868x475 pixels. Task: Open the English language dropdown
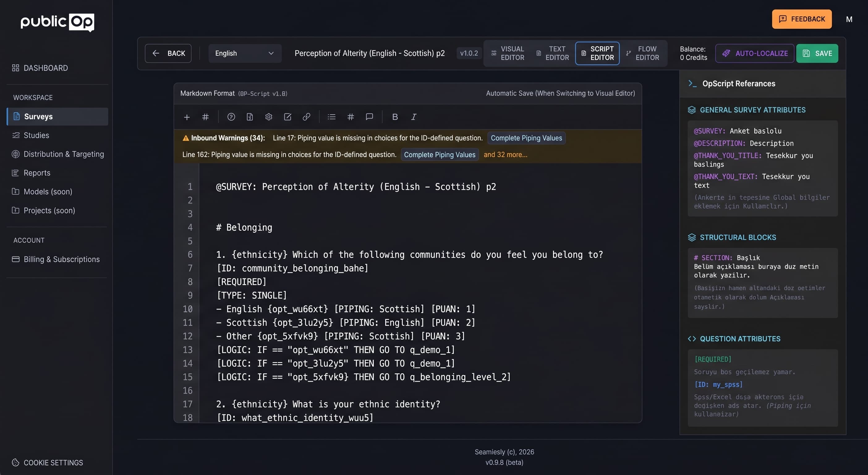pyautogui.click(x=245, y=53)
